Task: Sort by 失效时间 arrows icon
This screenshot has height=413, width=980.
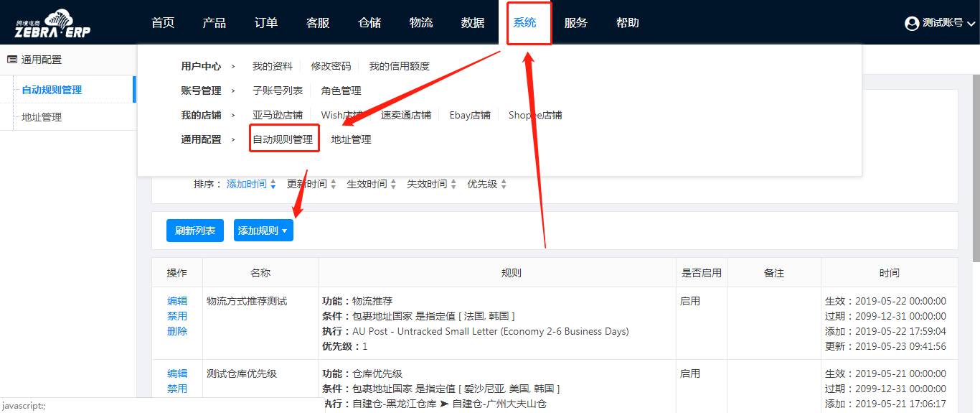Action: click(x=453, y=185)
